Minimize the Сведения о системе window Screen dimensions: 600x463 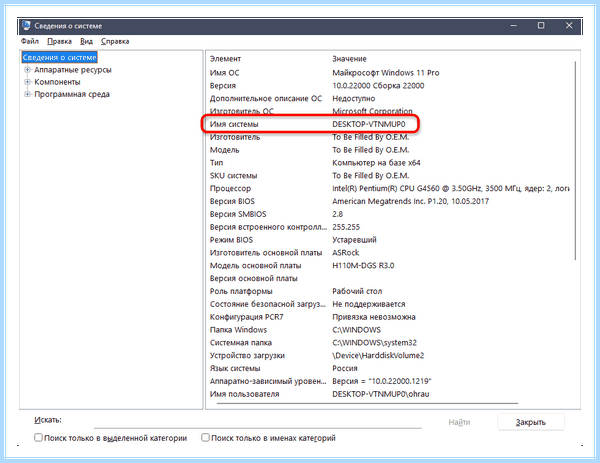coord(514,26)
